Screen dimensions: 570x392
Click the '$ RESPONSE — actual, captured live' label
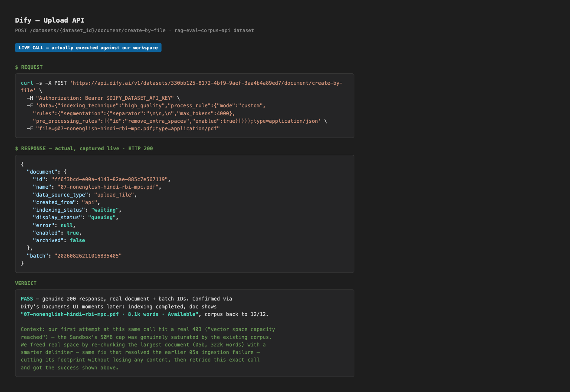(84, 148)
